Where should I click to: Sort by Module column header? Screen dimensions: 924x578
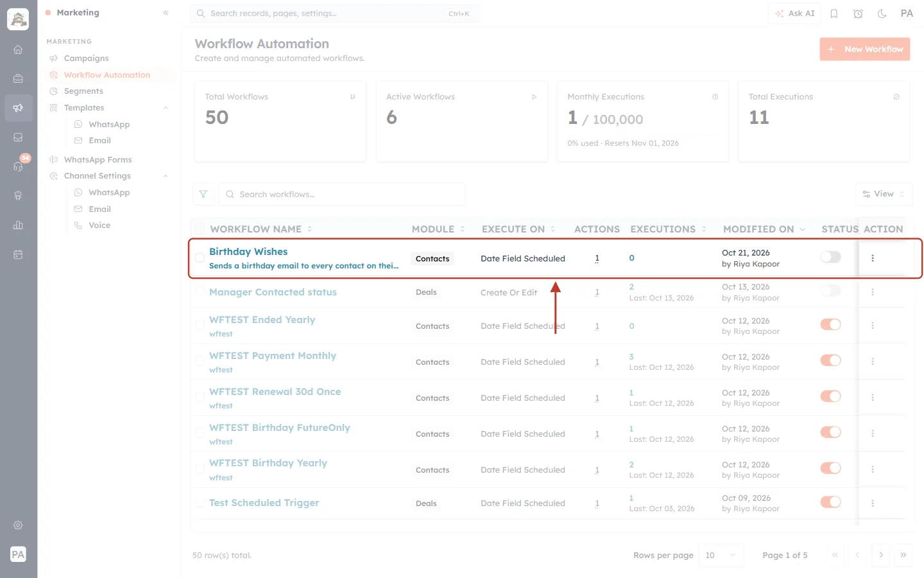click(x=438, y=229)
